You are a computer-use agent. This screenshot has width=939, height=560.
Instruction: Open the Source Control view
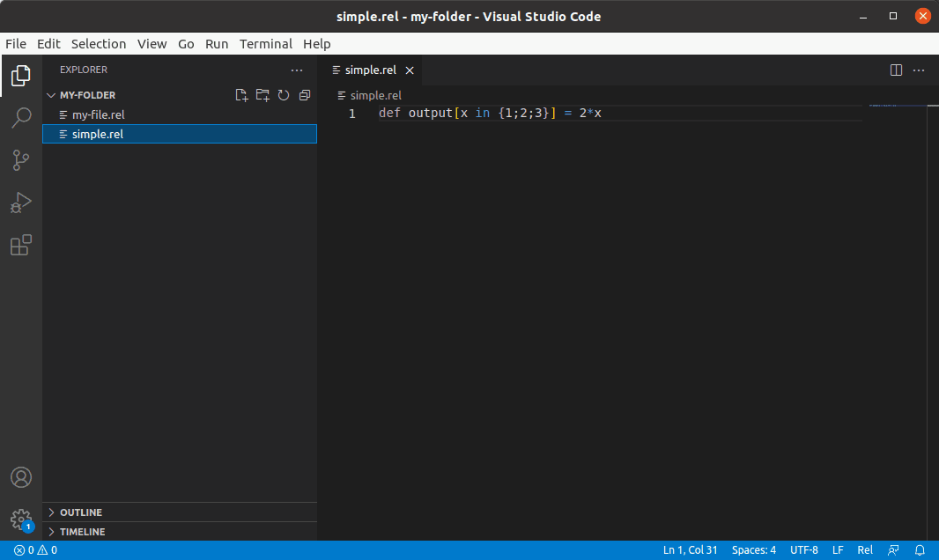21,160
